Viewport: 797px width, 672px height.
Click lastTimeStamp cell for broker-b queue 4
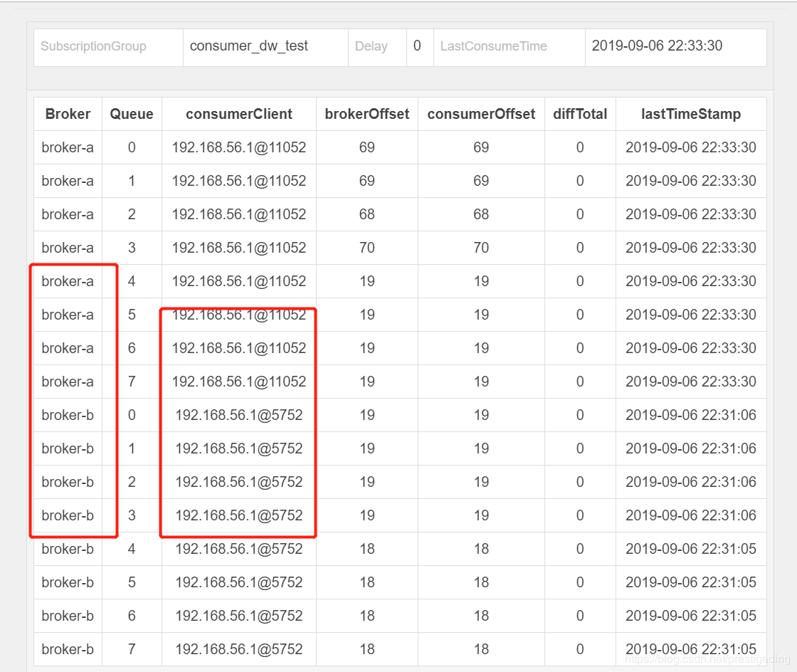(x=690, y=549)
